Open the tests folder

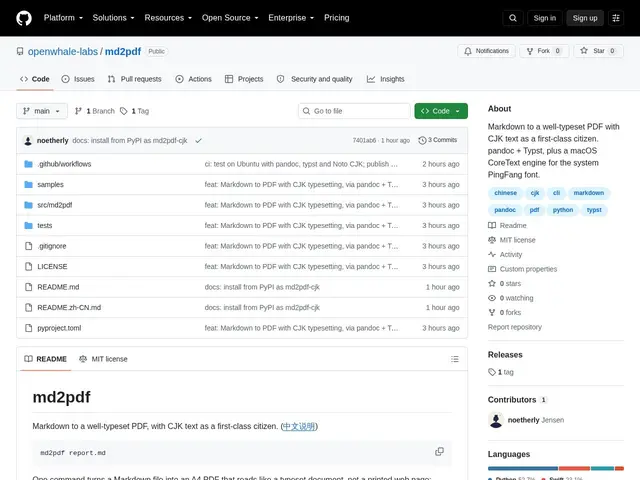click(x=44, y=225)
